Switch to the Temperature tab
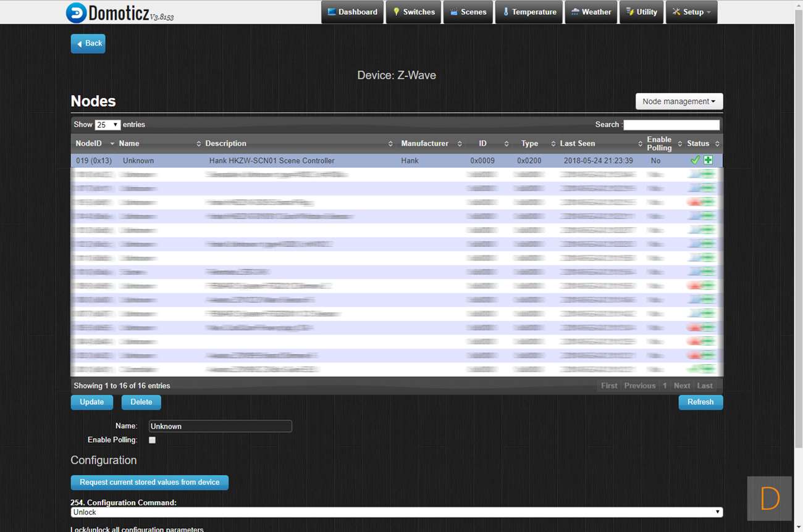 529,12
